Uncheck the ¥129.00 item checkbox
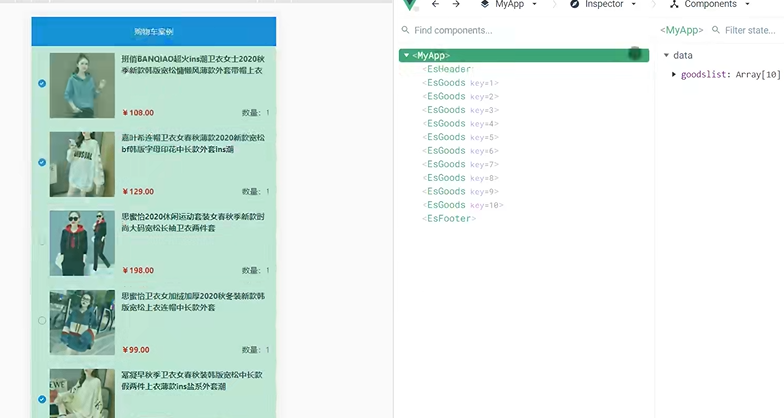 point(42,162)
